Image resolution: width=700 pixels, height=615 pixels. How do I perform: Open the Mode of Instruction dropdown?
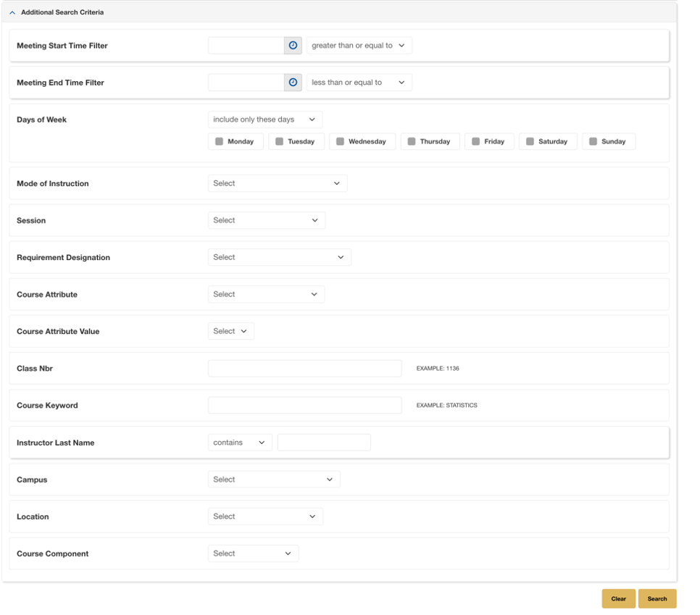pos(277,183)
